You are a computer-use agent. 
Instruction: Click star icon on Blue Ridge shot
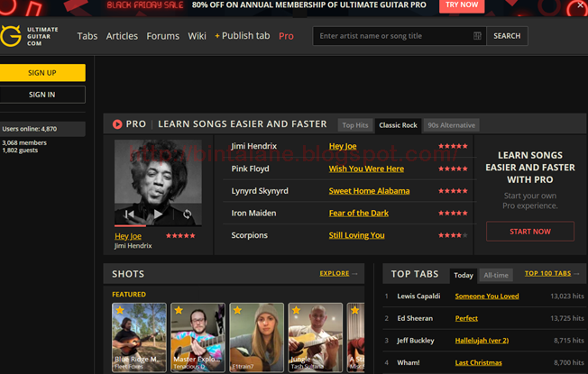click(x=120, y=310)
